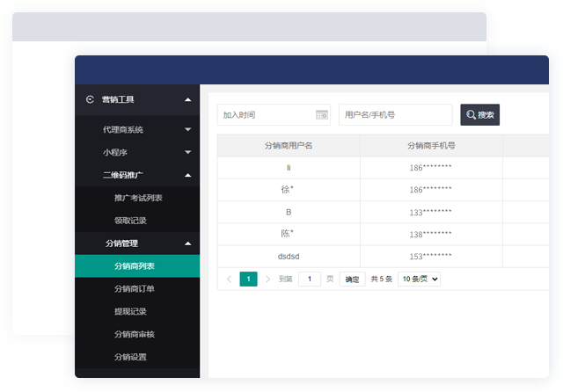Image resolution: width=563 pixels, height=392 pixels.
Task: Select 领取记录 menu item
Action: [x=130, y=221]
